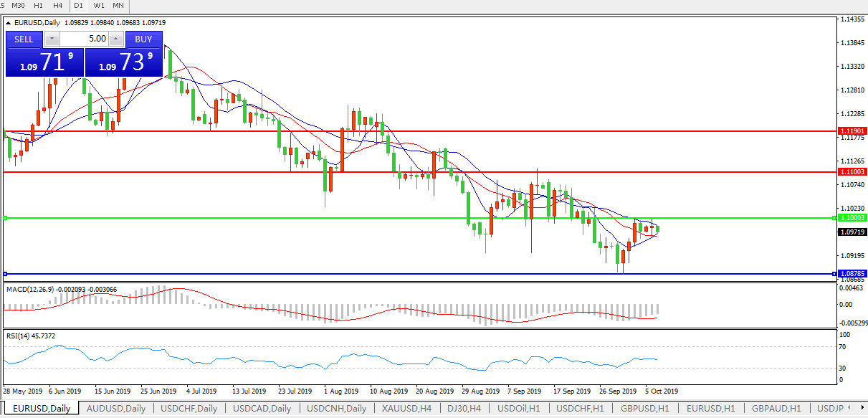Viewport: 868px width, 418px height.
Task: Choose the W1 weekly timeframe
Action: (x=99, y=6)
